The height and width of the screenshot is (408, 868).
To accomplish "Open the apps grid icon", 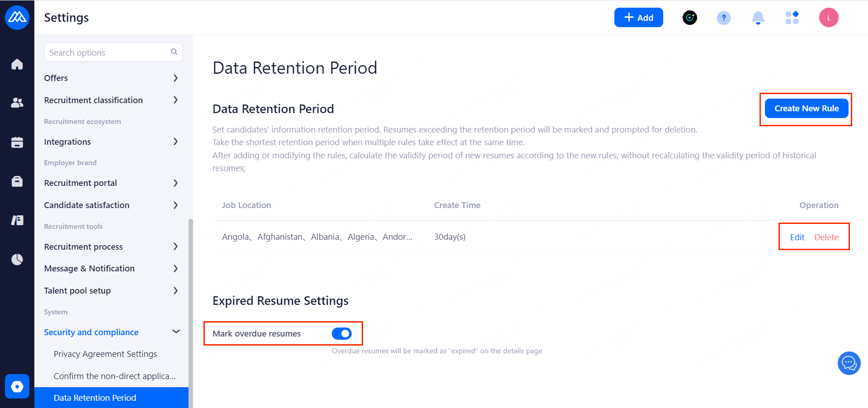I will (792, 18).
